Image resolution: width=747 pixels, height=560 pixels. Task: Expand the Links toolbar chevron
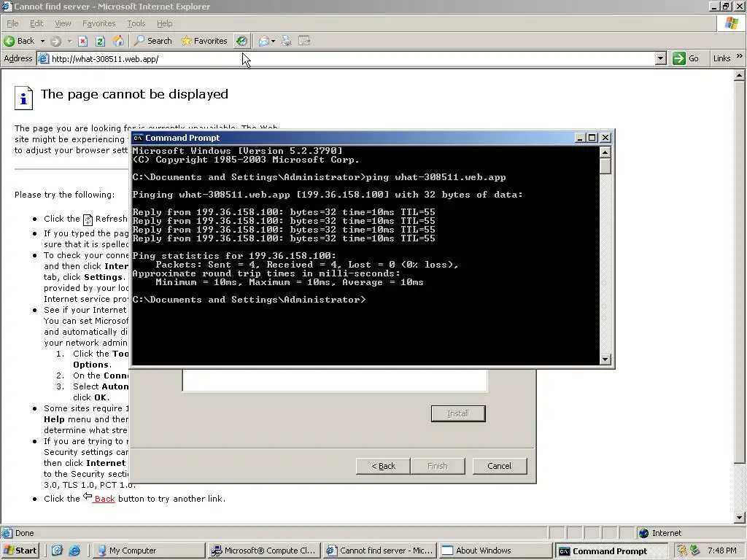740,56
